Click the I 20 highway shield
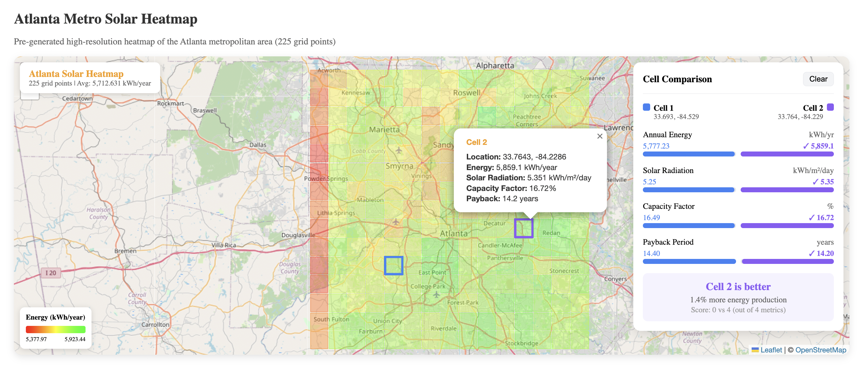This screenshot has width=868, height=366. point(51,273)
